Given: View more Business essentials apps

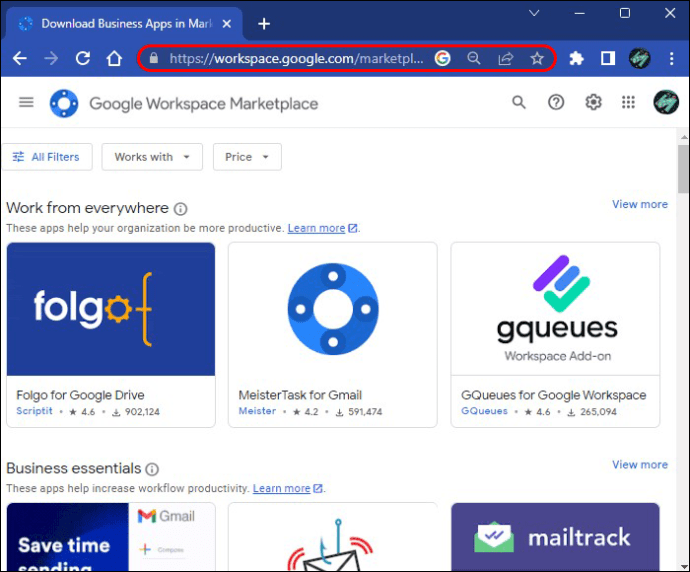Looking at the screenshot, I should (640, 465).
